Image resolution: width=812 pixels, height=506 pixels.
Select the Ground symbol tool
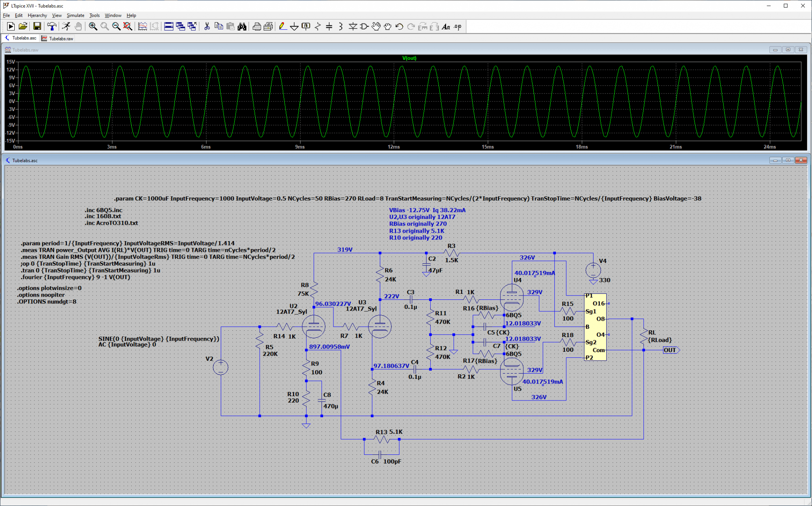point(294,27)
